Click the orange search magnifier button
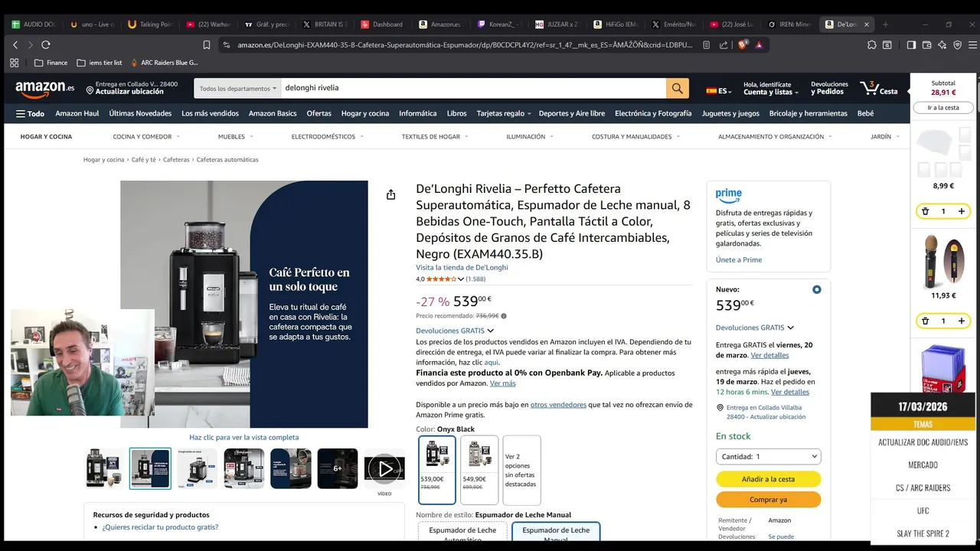 click(677, 88)
